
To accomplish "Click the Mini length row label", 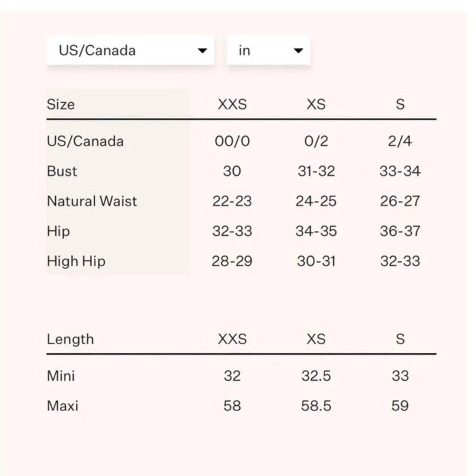I will [61, 376].
